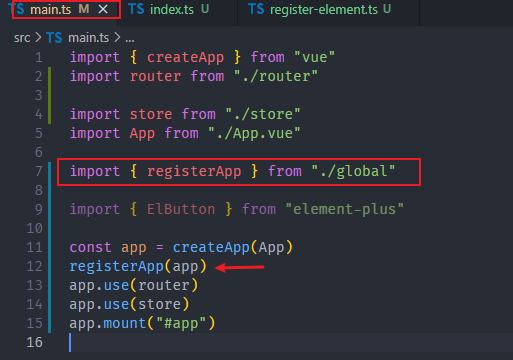
Task: Click the ElButton identifier on line 9
Action: (x=181, y=209)
